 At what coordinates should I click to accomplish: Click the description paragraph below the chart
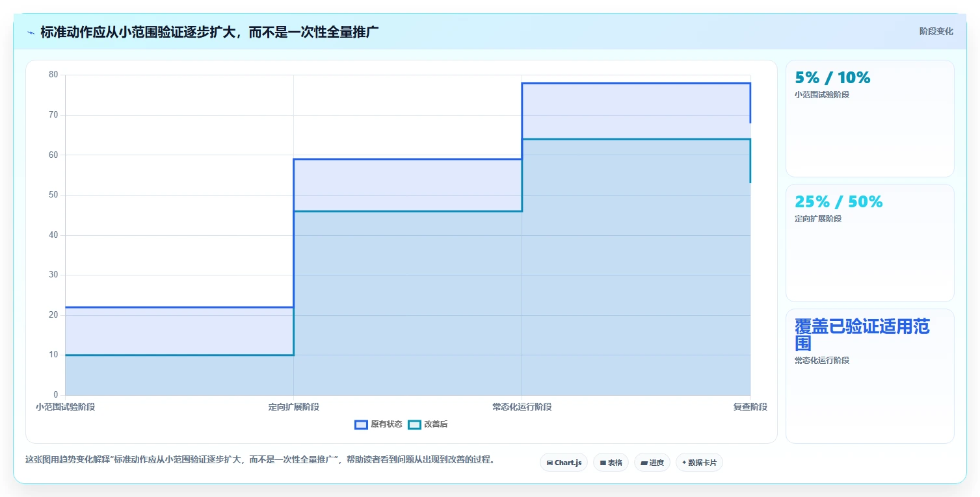(262, 459)
